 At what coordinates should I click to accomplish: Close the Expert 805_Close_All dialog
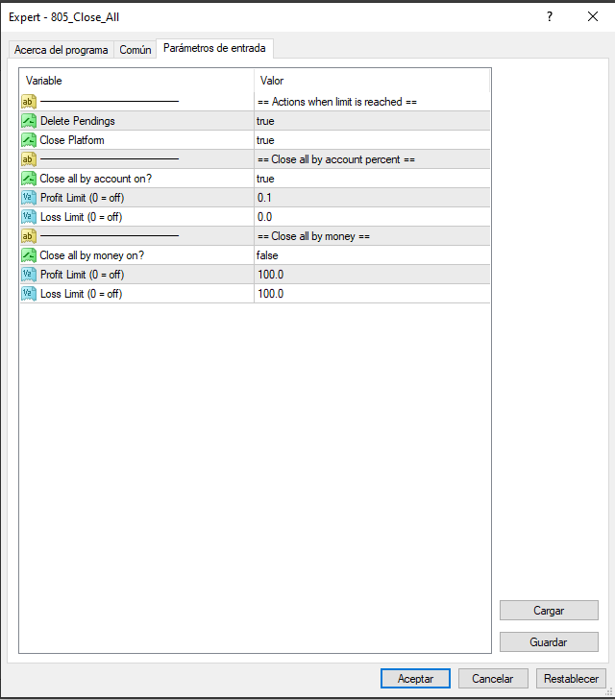[x=593, y=17]
